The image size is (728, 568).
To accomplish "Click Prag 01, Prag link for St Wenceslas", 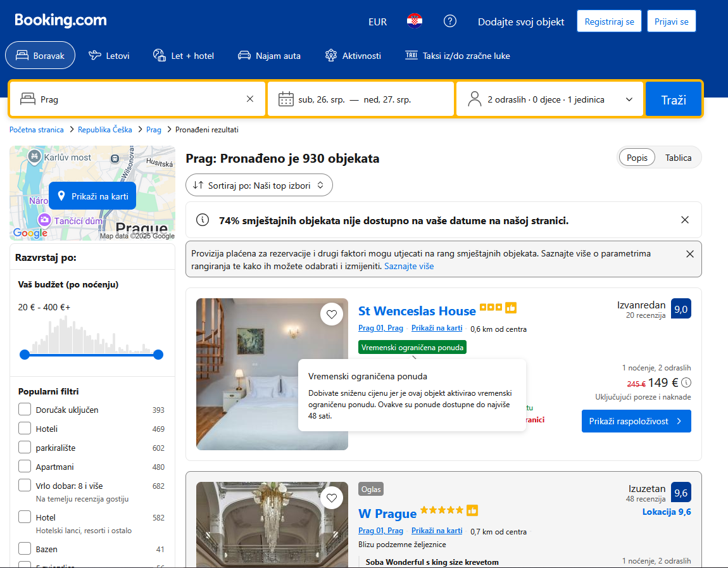I will (x=380, y=328).
